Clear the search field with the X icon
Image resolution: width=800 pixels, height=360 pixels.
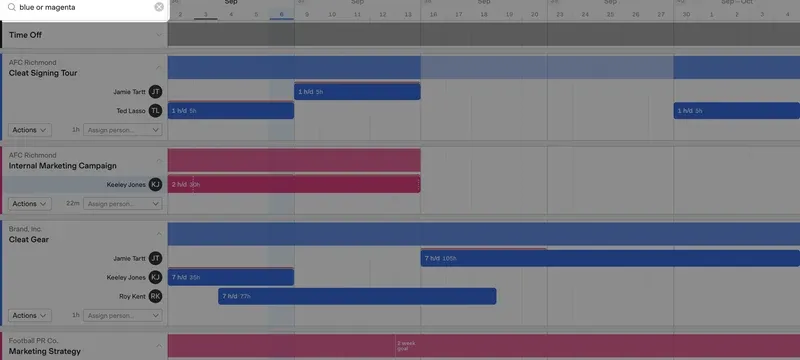(x=159, y=7)
